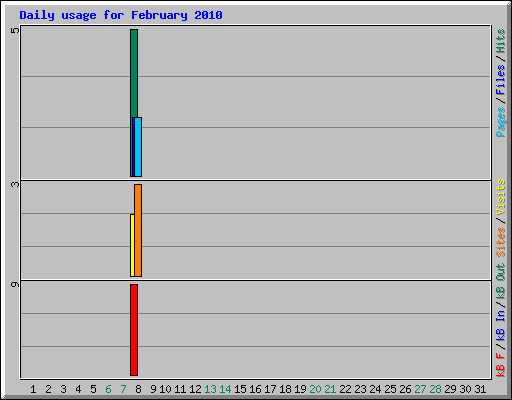Click green day 20 axis label
This screenshot has width=512, height=400.
point(315,389)
